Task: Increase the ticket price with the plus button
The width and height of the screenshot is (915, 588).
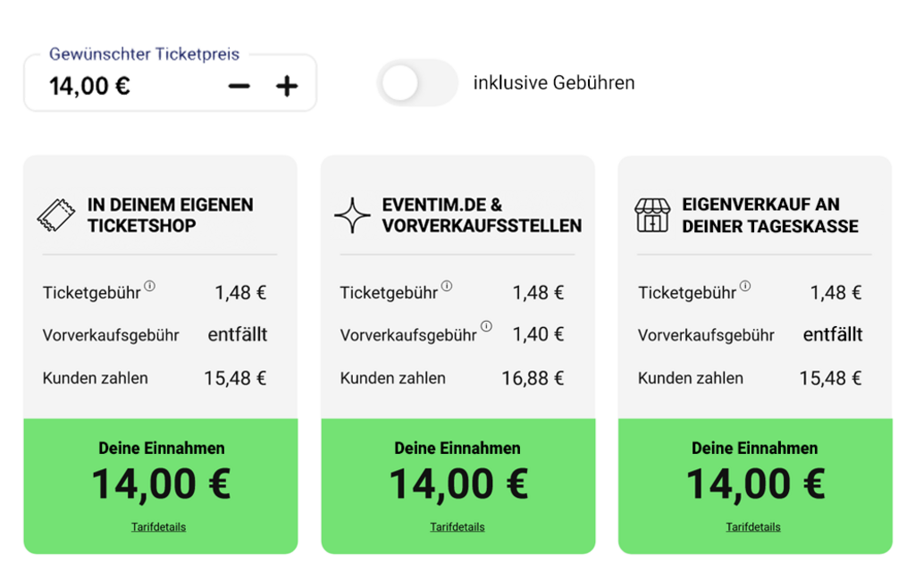Action: [286, 86]
